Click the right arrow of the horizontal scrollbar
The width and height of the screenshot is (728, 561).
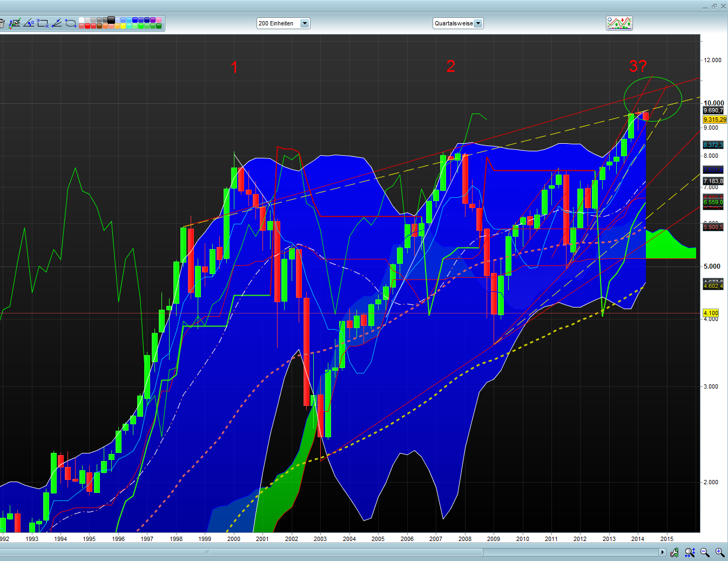pyautogui.click(x=663, y=552)
